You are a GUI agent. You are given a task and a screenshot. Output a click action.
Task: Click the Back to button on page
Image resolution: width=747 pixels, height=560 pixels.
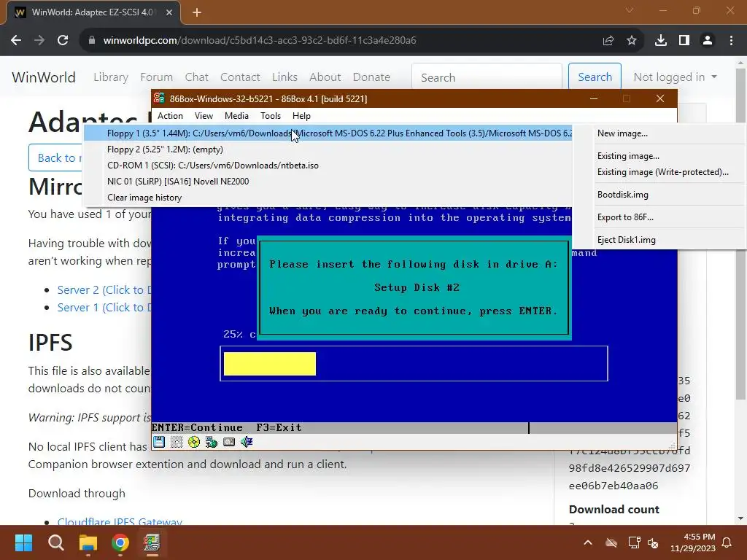(56, 157)
